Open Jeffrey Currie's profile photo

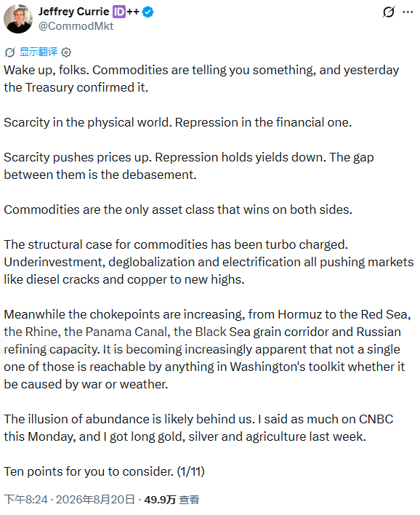[x=18, y=19]
